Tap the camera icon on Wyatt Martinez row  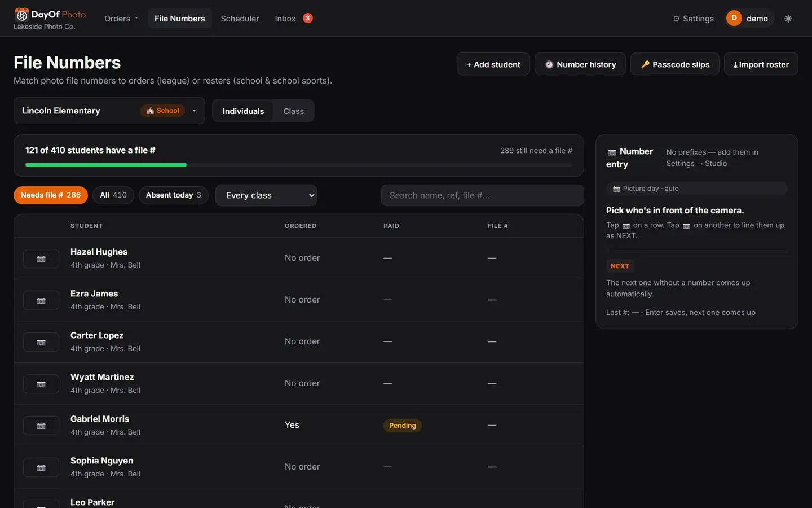pyautogui.click(x=41, y=384)
